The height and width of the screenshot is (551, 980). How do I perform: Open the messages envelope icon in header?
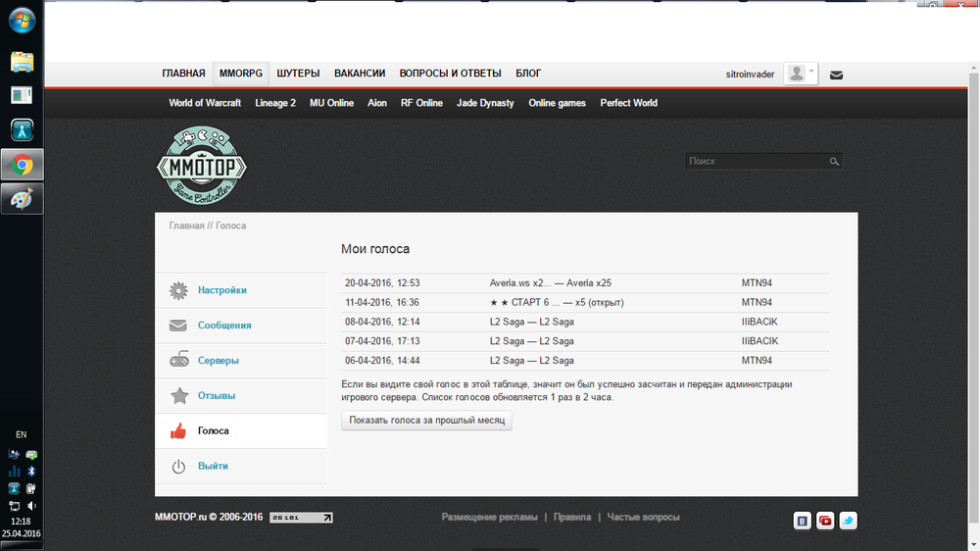click(836, 75)
